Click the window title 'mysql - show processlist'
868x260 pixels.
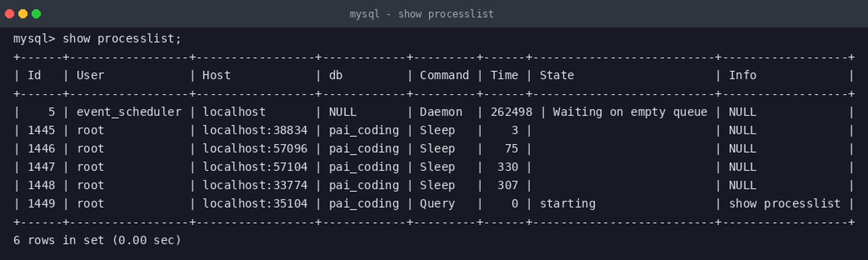[422, 14]
